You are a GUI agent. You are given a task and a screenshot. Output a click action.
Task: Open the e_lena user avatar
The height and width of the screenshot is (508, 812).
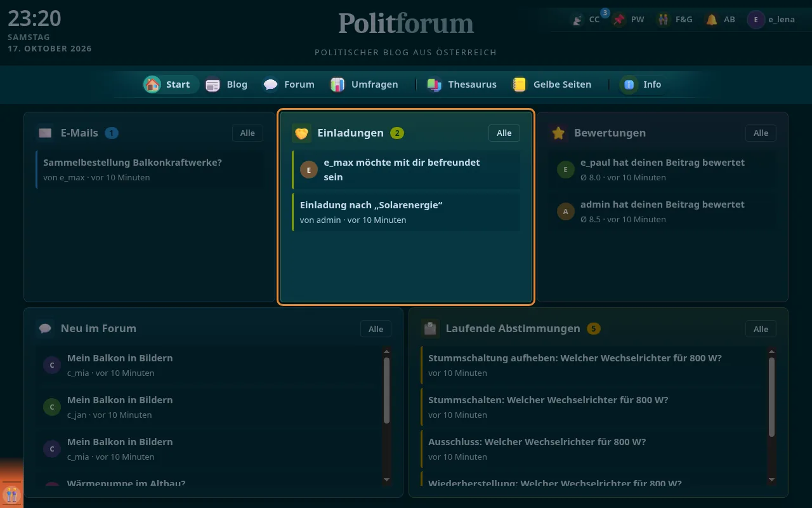[756, 20]
